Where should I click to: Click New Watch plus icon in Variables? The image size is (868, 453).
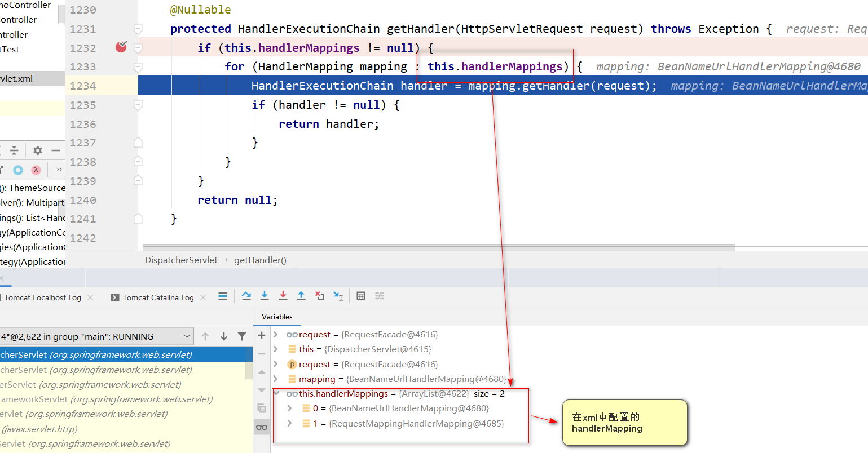[262, 335]
